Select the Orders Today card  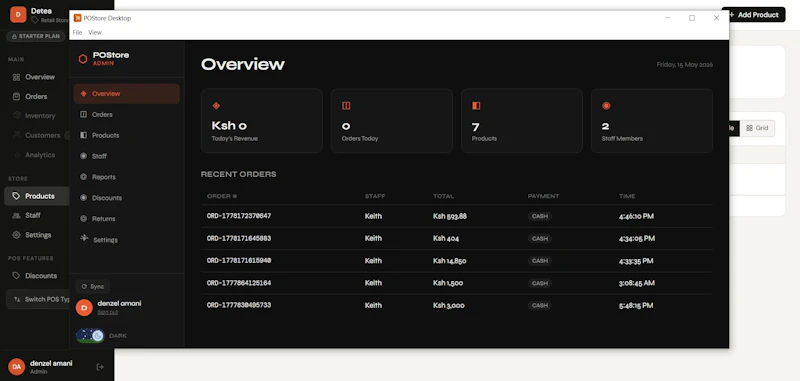[392, 121]
